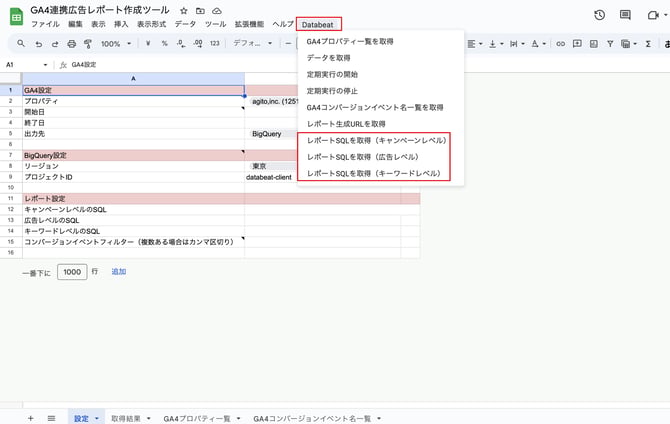This screenshot has width=670, height=424.
Task: Click the vertical align icon
Action: [493, 44]
